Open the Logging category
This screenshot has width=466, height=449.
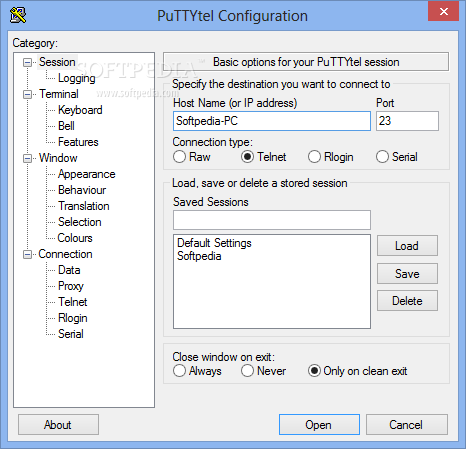pos(77,78)
